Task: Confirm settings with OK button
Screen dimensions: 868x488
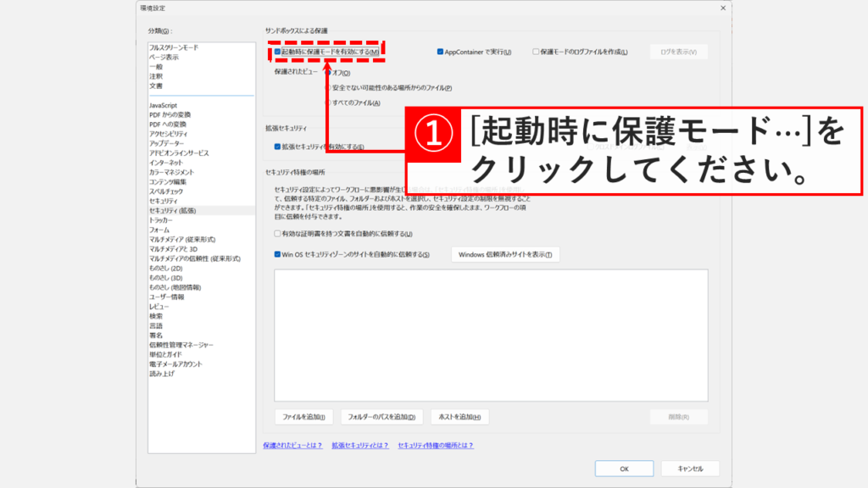Action: coord(624,469)
